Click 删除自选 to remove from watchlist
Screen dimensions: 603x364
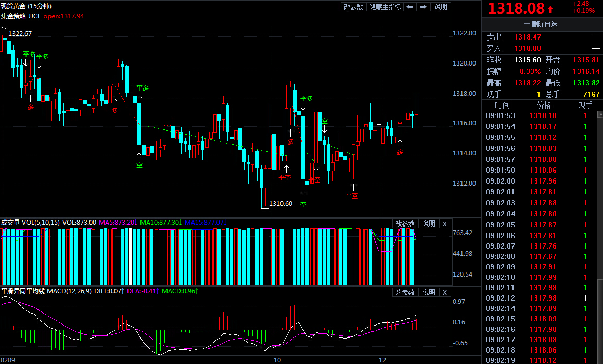coord(541,24)
